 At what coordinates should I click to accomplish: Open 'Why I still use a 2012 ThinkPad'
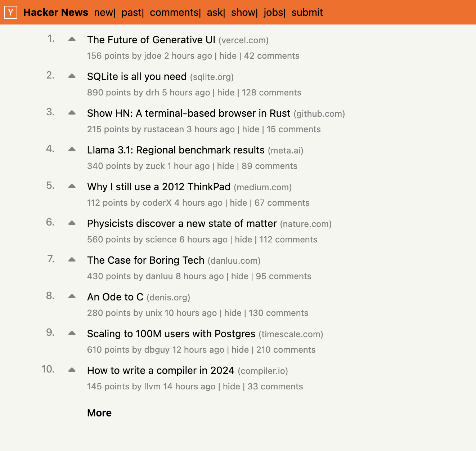(x=159, y=187)
